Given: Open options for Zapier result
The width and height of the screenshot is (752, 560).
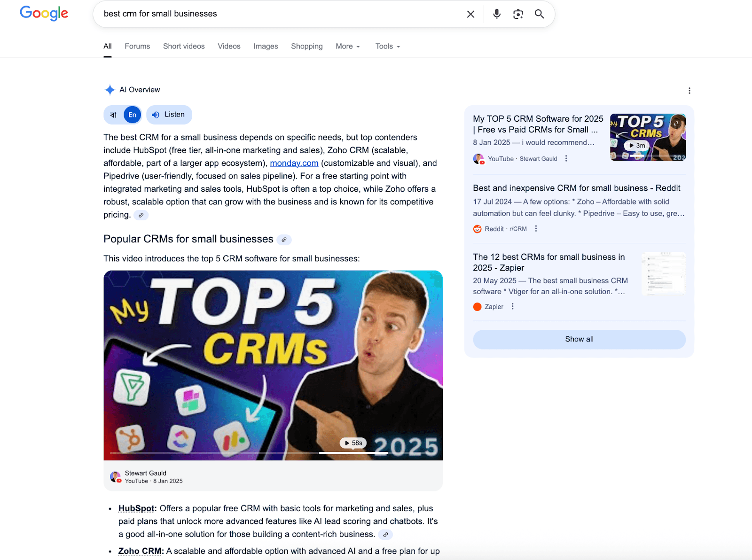Looking at the screenshot, I should [512, 307].
